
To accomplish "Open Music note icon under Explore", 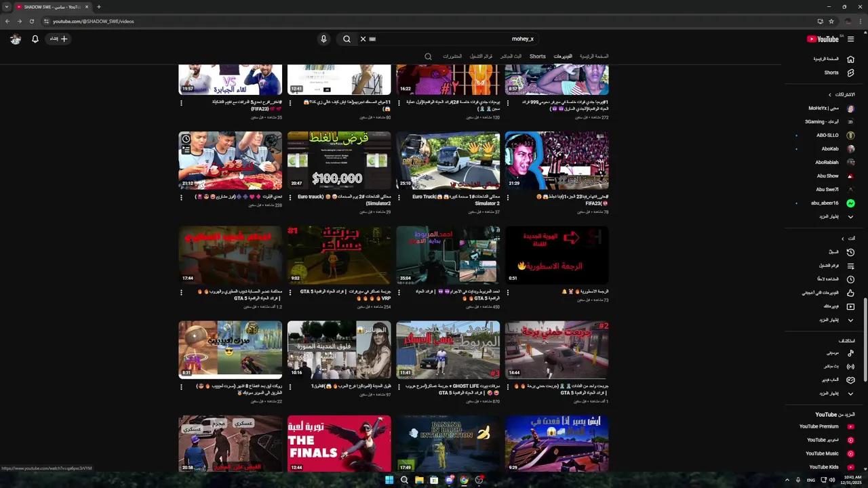I will [850, 352].
